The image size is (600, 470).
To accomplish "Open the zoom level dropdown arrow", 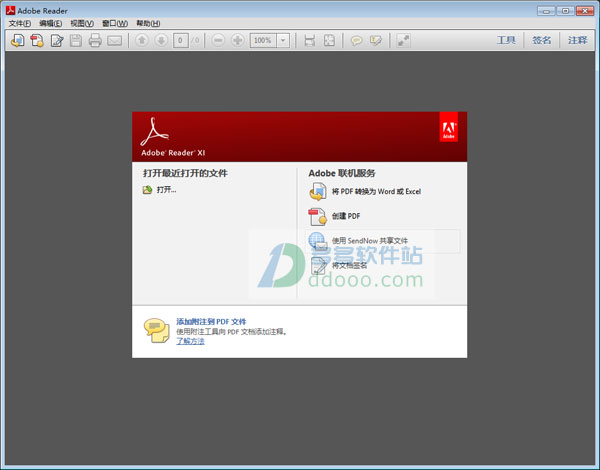I will point(283,40).
